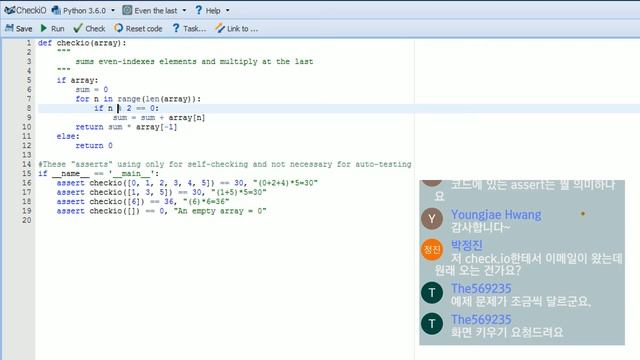This screenshot has width=640, height=360.
Task: Click the comment on line 14
Action: pyautogui.click(x=225, y=164)
